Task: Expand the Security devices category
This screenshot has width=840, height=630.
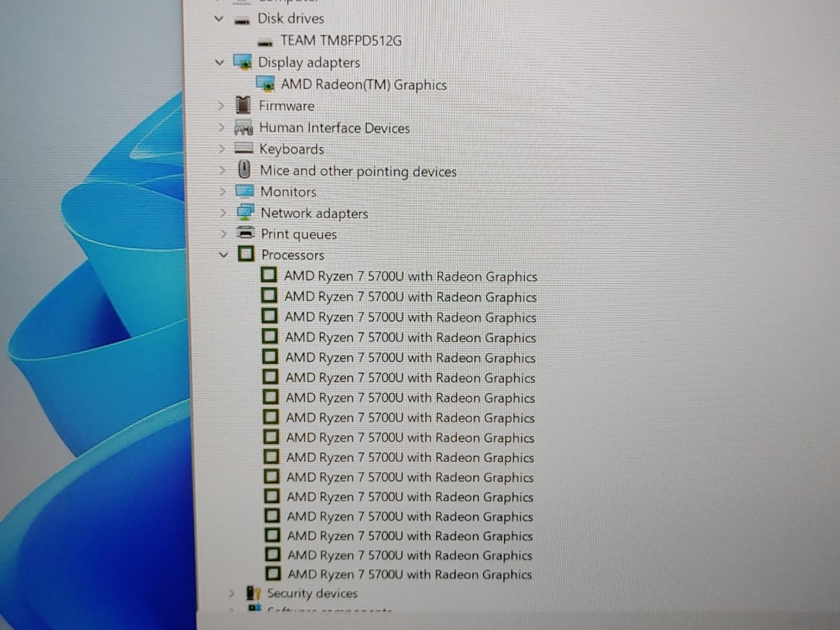Action: pyautogui.click(x=232, y=593)
